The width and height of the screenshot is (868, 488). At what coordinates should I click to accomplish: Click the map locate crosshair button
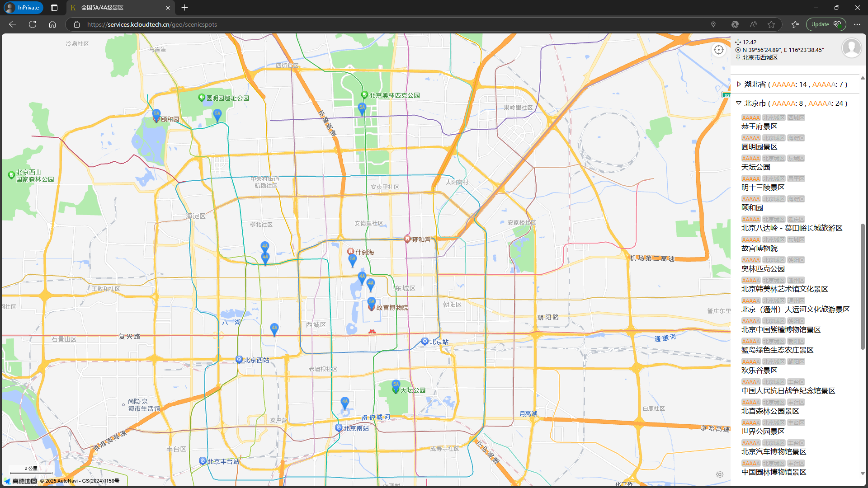(718, 50)
